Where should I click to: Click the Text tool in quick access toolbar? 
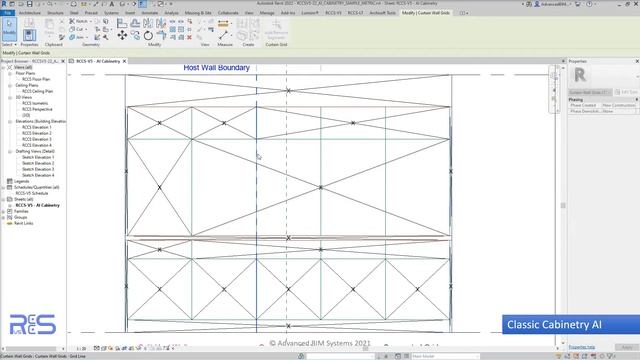click(x=112, y=4)
